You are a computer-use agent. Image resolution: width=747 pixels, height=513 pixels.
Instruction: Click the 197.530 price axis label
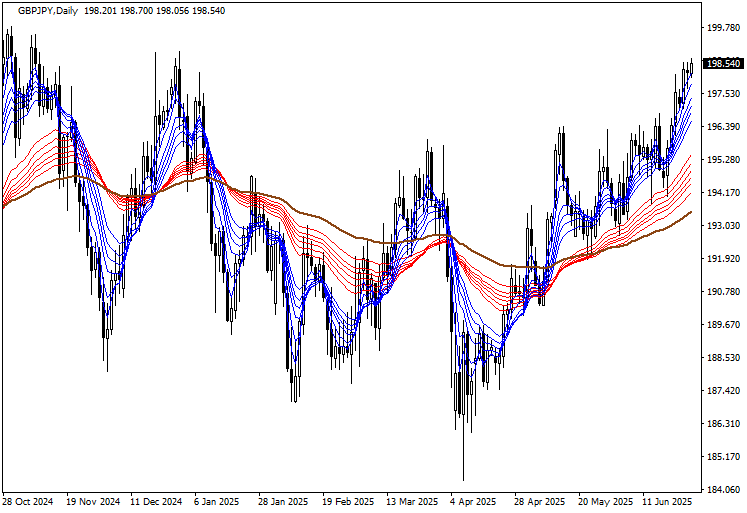point(723,94)
